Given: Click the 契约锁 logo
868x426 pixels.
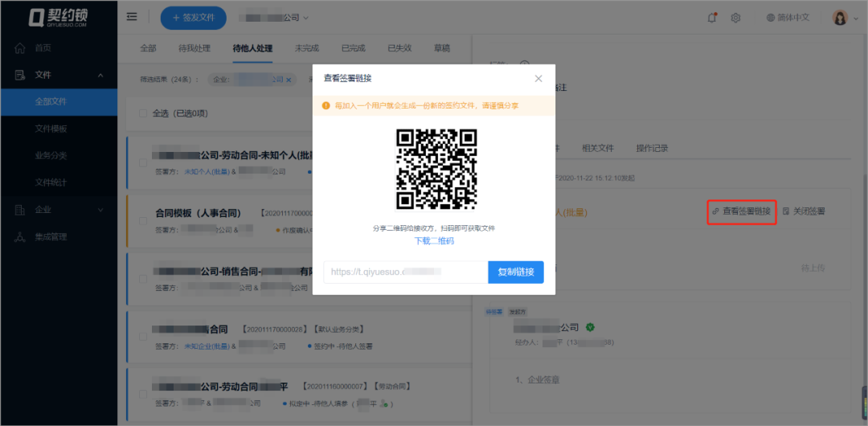Looking at the screenshot, I should pos(58,17).
